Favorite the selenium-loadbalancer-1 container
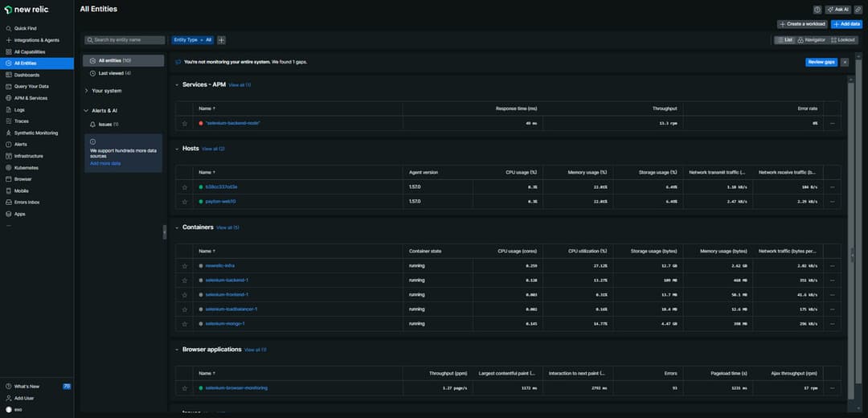 click(185, 309)
